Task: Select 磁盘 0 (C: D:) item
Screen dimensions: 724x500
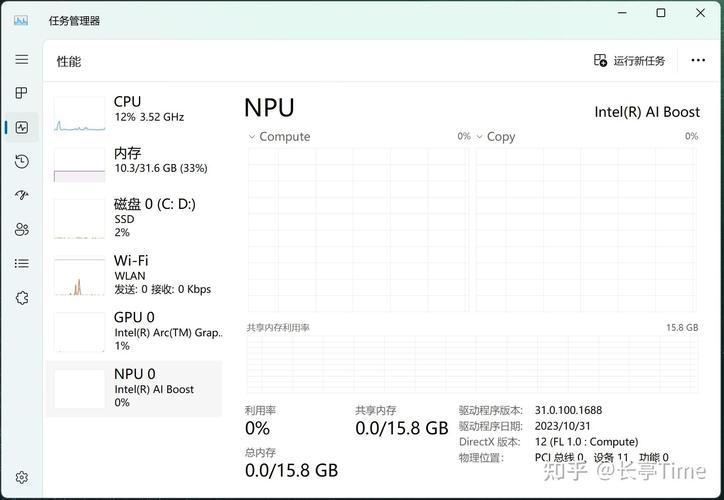Action: point(134,218)
